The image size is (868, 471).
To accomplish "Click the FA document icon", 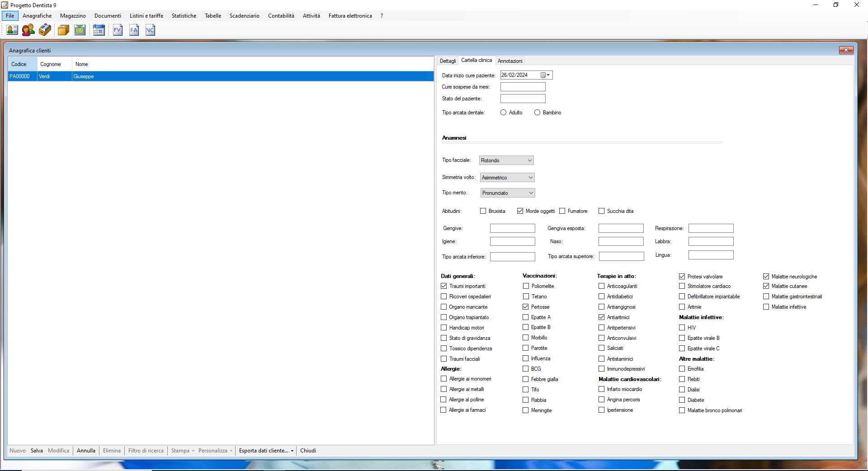I will [x=134, y=30].
